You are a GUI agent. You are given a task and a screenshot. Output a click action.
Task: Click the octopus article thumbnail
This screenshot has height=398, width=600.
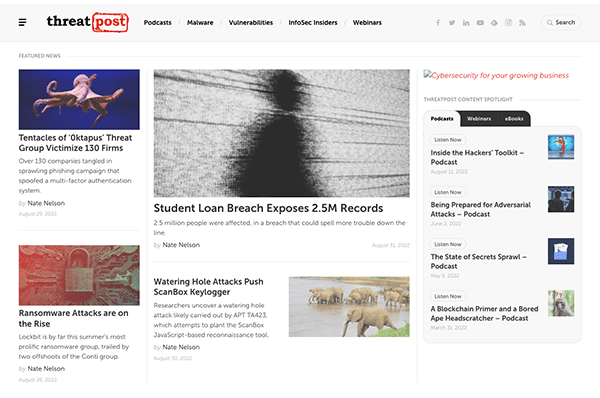(x=79, y=100)
